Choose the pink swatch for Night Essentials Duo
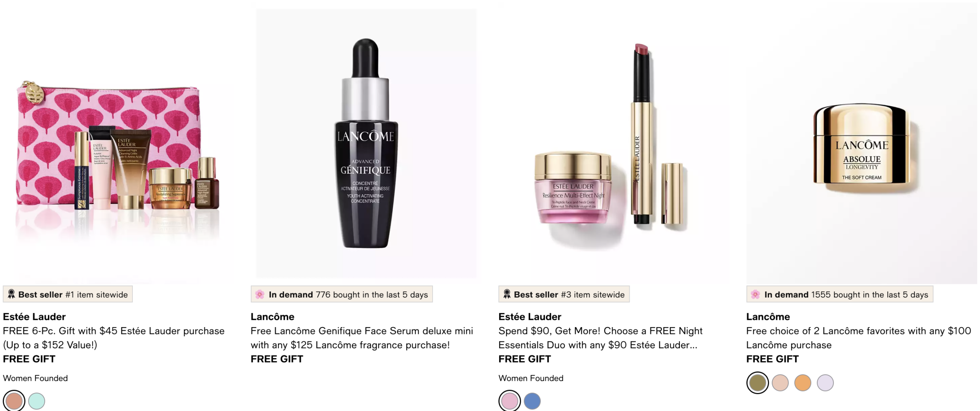This screenshot has height=411, width=980. point(510,401)
